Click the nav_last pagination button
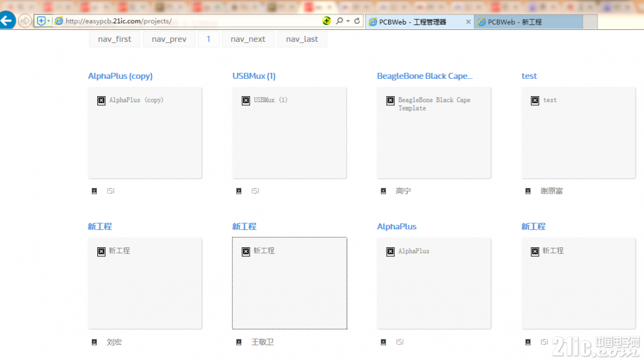The width and height of the screenshot is (644, 362). (x=302, y=39)
